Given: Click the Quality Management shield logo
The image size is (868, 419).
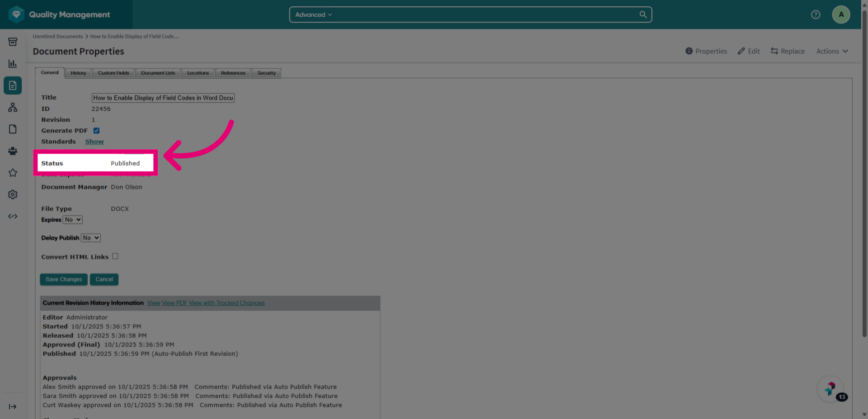Looking at the screenshot, I should [x=16, y=14].
